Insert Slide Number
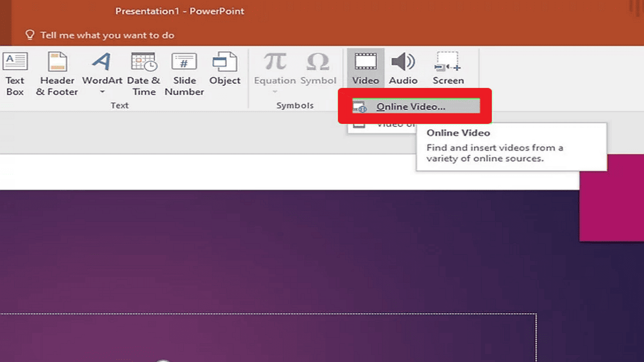This screenshot has width=644, height=362. [184, 74]
